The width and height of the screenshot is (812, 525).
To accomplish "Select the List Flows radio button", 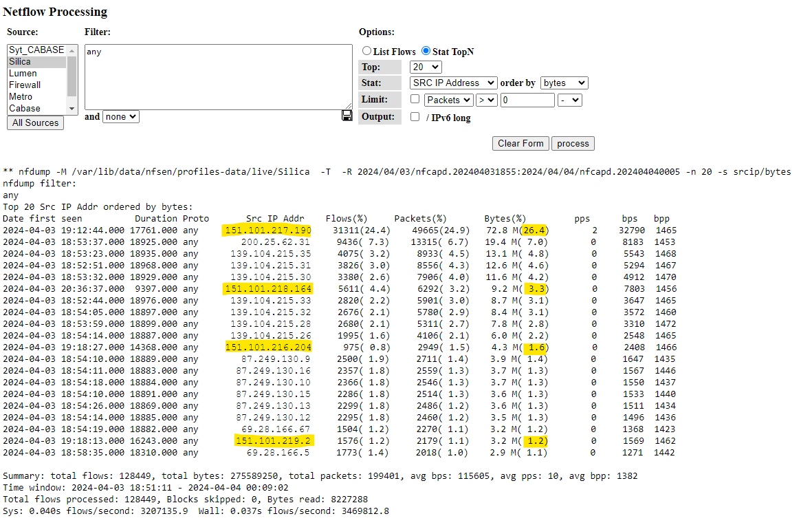I will tap(367, 51).
